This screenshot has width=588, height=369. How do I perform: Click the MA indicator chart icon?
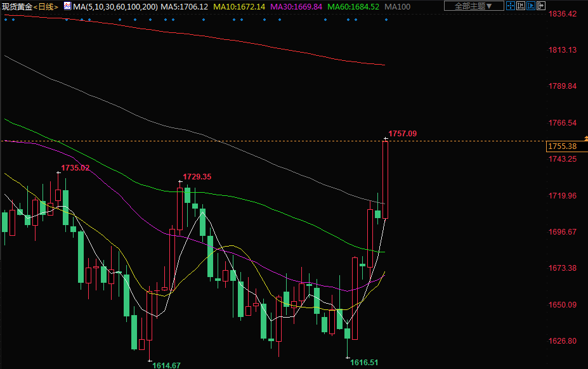pyautogui.click(x=67, y=6)
